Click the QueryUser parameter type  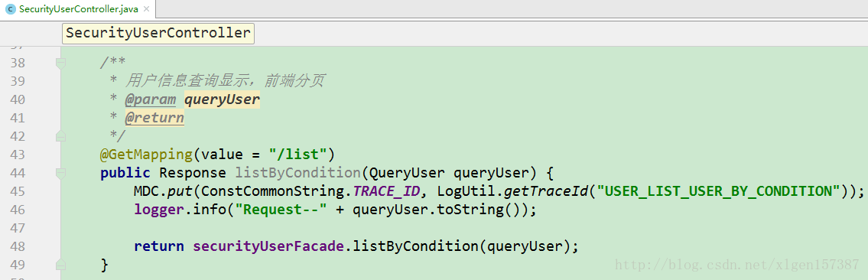point(407,173)
